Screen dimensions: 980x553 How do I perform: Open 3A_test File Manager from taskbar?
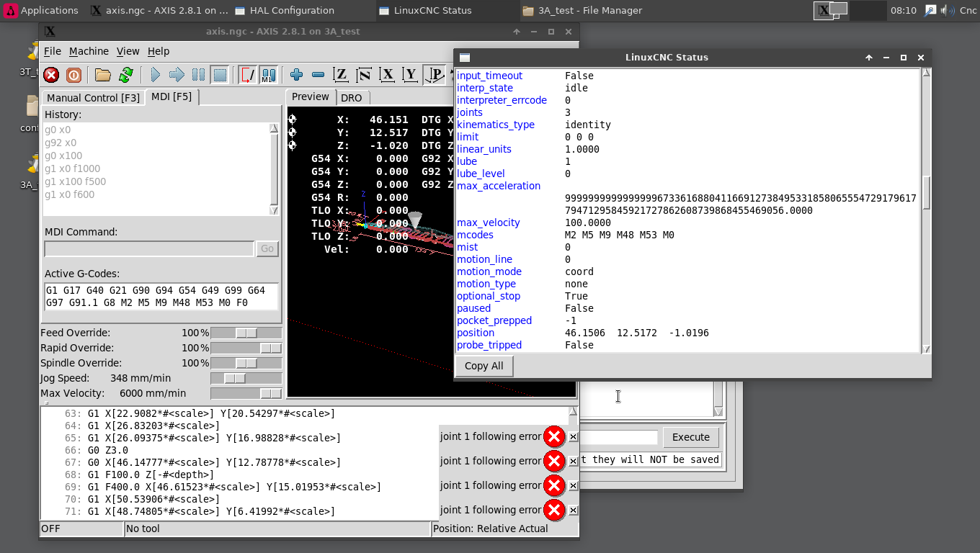click(591, 10)
